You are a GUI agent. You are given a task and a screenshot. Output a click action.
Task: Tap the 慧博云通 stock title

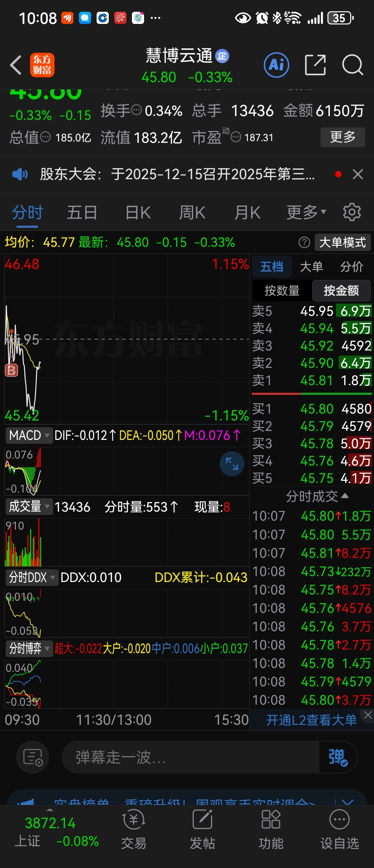[179, 55]
